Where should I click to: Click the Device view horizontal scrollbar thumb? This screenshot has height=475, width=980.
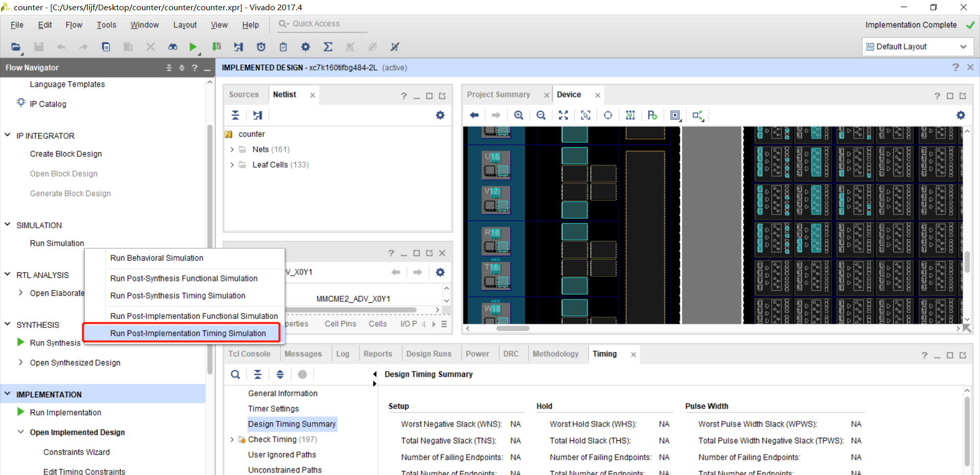coord(513,328)
